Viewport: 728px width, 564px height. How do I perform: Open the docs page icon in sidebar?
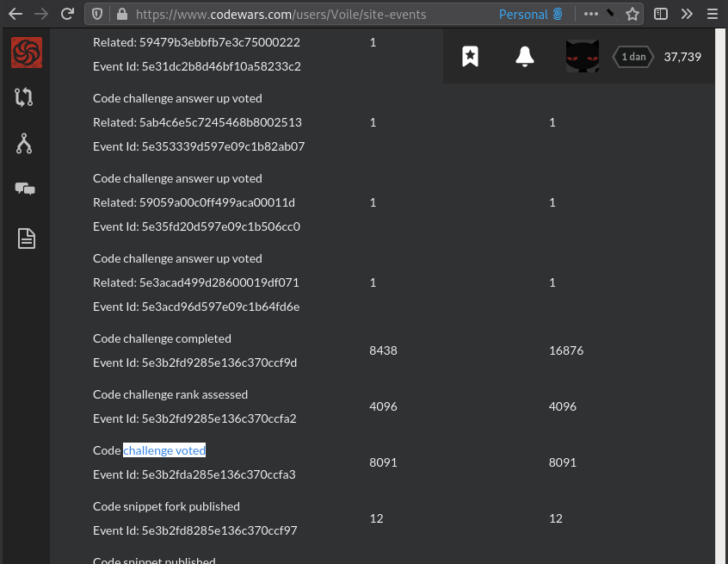click(27, 239)
